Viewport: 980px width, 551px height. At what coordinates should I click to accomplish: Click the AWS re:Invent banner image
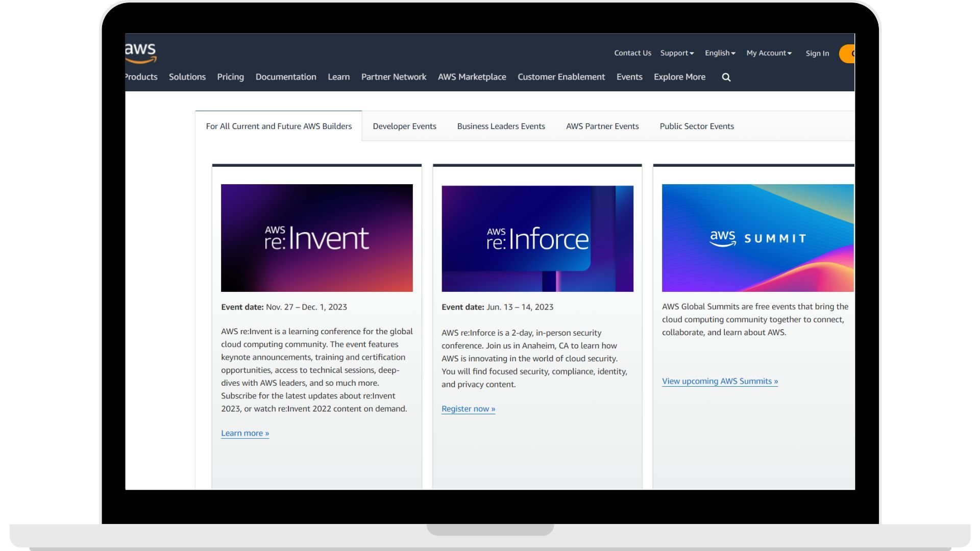316,238
